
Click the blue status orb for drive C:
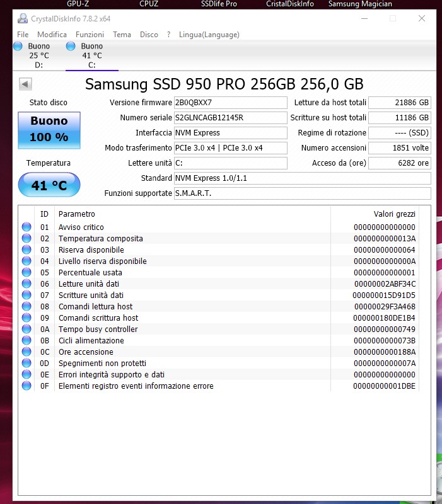pyautogui.click(x=71, y=46)
